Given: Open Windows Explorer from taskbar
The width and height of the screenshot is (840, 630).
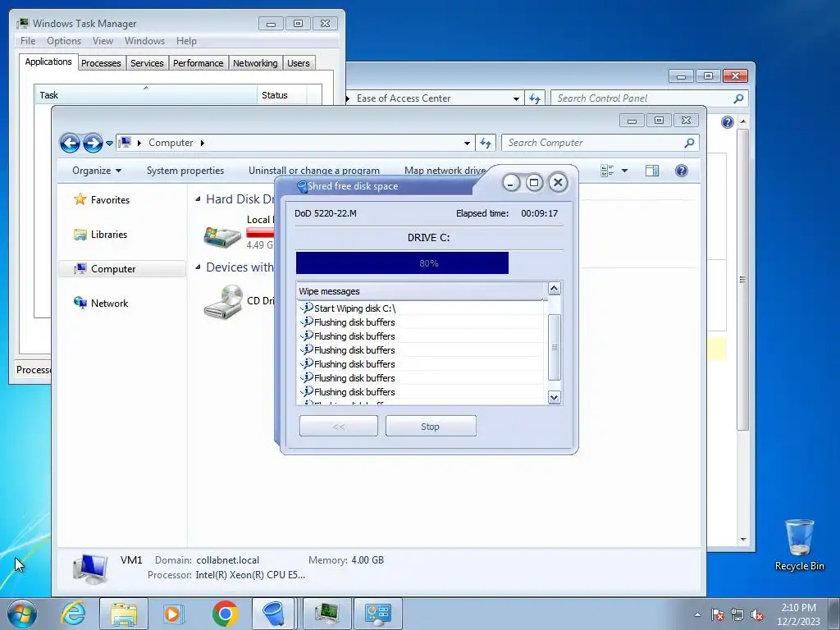Looking at the screenshot, I should (x=124, y=614).
